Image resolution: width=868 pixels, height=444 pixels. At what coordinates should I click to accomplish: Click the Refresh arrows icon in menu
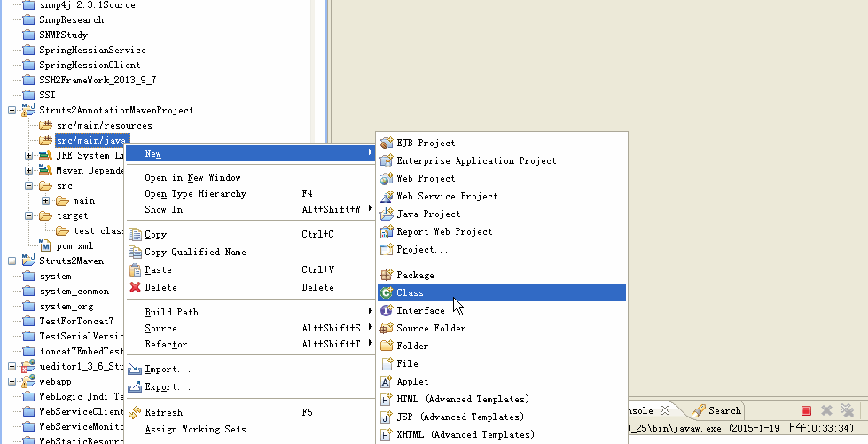[x=135, y=412]
